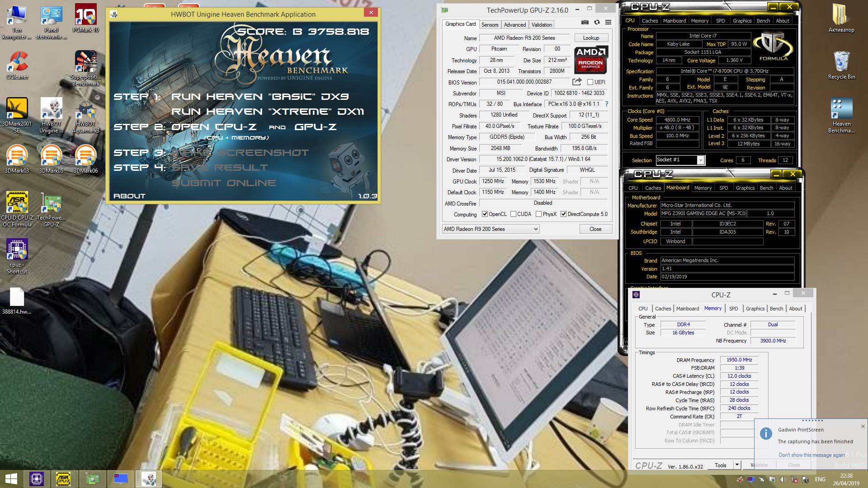868x488 pixels.
Task: Toggle DirectCompute 5.0 checkbox in GPU-Z
Action: pos(563,214)
